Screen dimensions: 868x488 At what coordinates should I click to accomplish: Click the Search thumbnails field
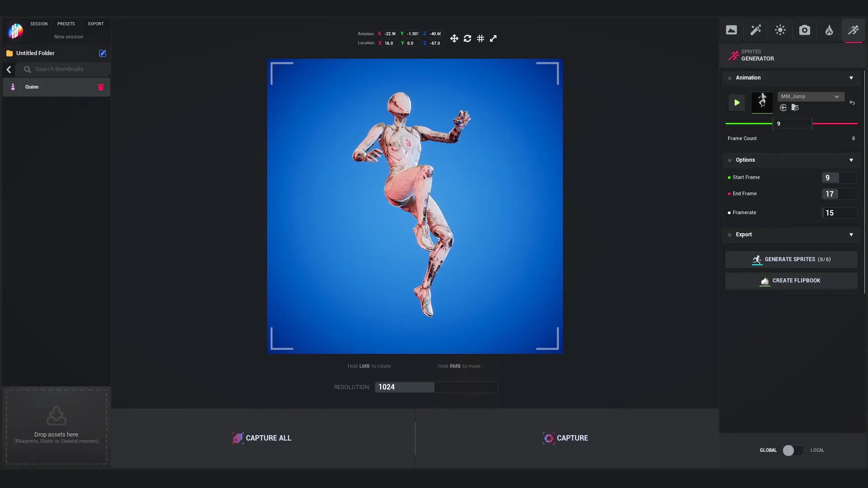click(63, 70)
